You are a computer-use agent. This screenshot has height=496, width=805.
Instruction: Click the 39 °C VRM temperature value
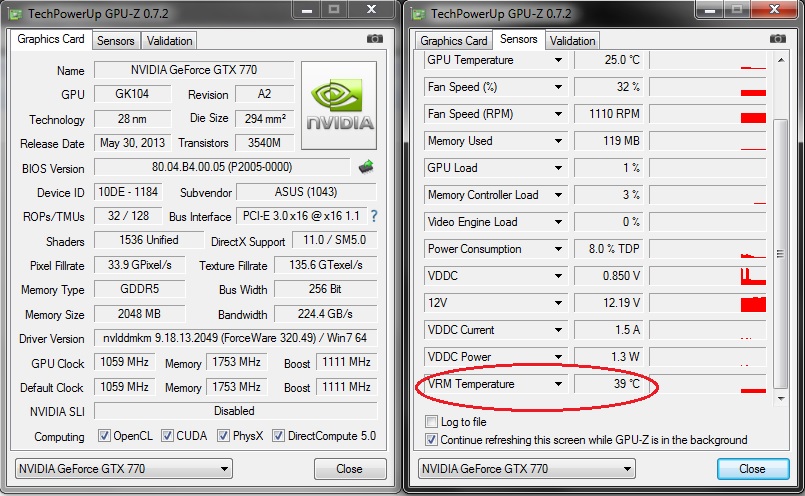pyautogui.click(x=609, y=384)
